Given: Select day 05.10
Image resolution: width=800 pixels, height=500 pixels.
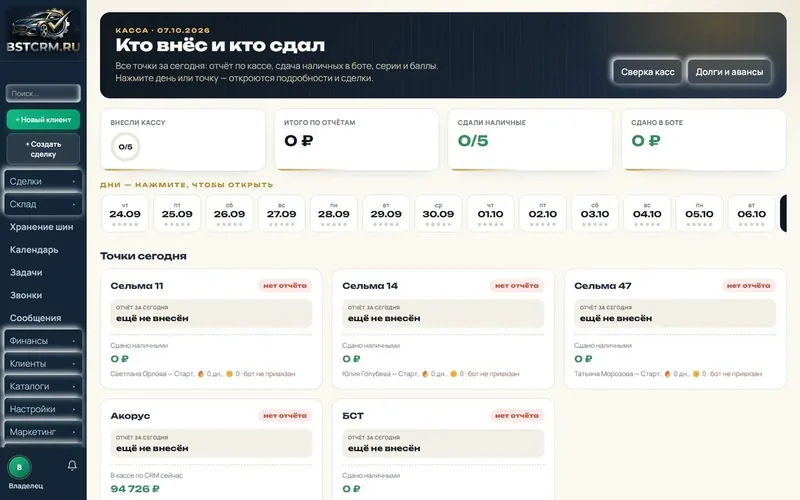Looking at the screenshot, I should [x=699, y=214].
